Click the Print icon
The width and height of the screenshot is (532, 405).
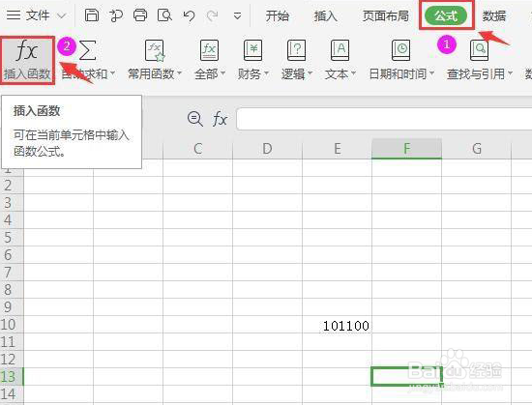pyautogui.click(x=140, y=15)
